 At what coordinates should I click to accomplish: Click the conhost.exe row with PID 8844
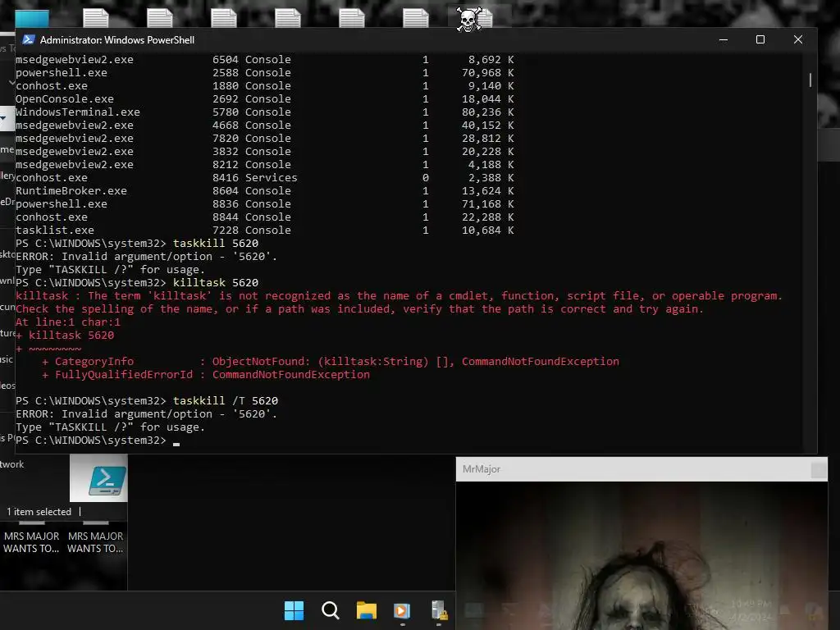[x=265, y=217]
